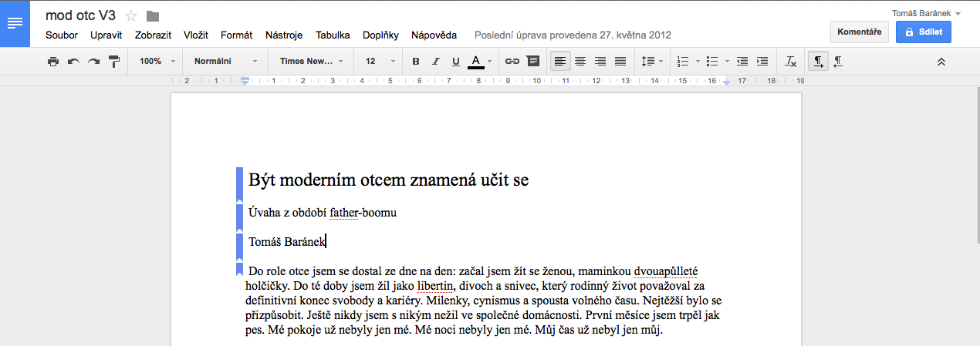Click the subtitle Úvaha z období father-boomu

click(x=323, y=213)
